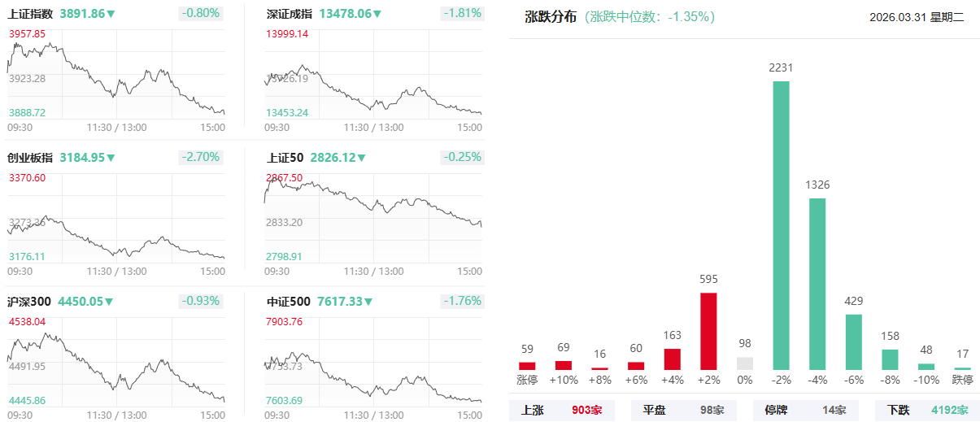Screen dimensions: 980x422
Task: Select the 平盘 98家 summary tab
Action: coord(683,411)
